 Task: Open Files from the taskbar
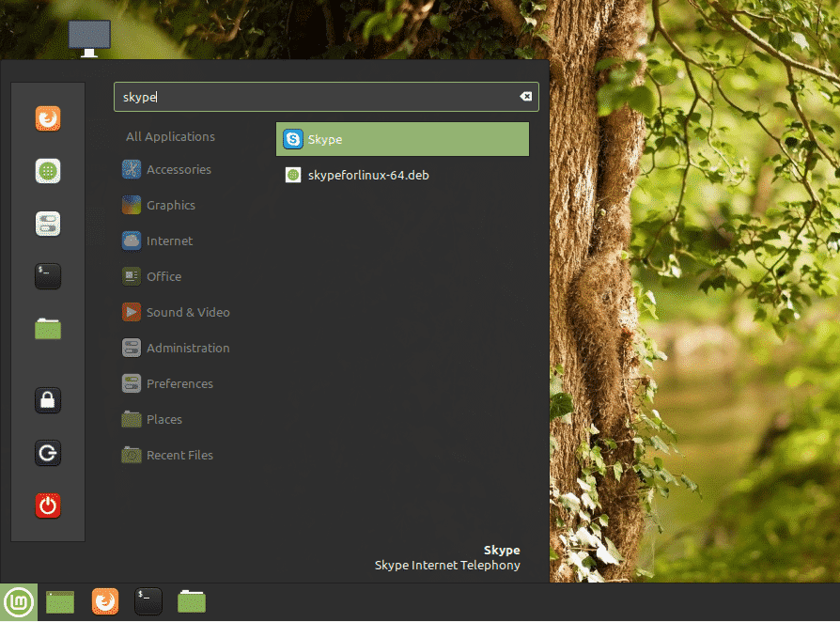192,601
